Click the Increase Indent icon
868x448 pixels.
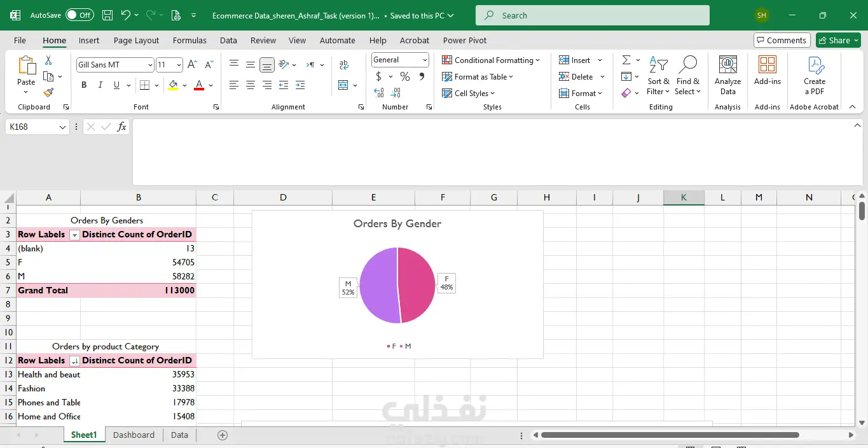(300, 85)
